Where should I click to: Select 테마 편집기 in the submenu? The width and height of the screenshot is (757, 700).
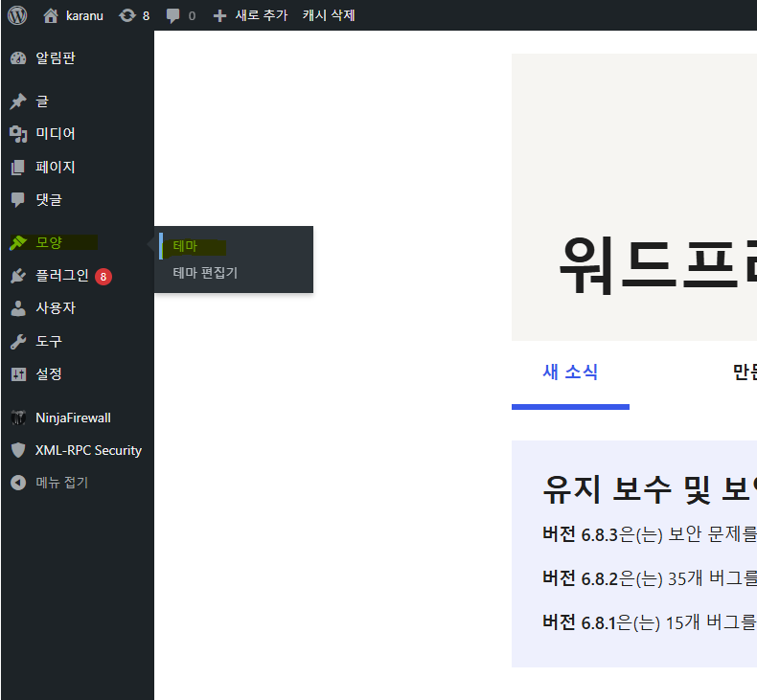205,273
